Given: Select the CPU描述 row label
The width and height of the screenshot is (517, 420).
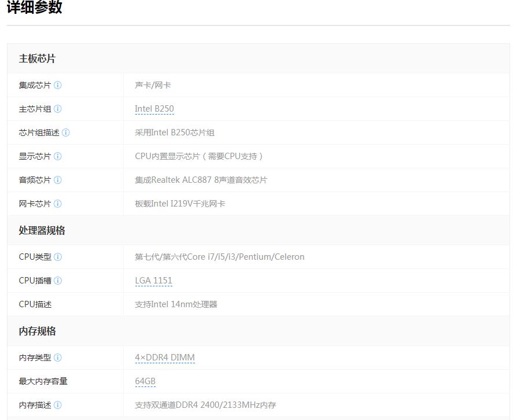Looking at the screenshot, I should coord(34,304).
